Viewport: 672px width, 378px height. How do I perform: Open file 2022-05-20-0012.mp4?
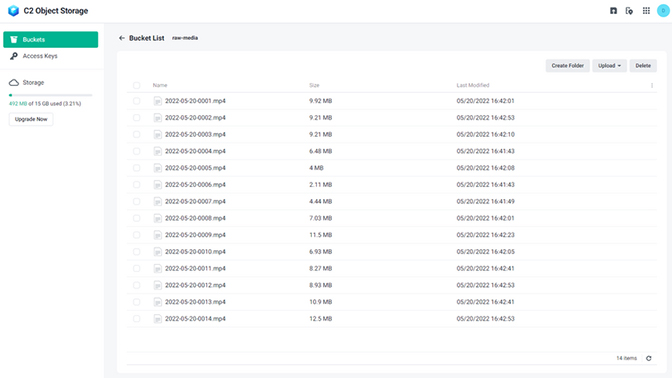coord(195,285)
